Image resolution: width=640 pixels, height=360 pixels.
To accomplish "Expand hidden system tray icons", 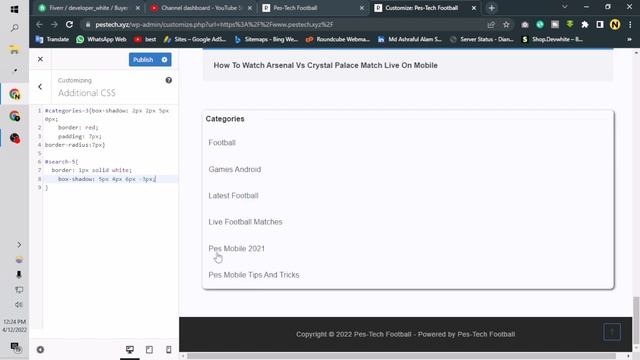I will [x=19, y=244].
